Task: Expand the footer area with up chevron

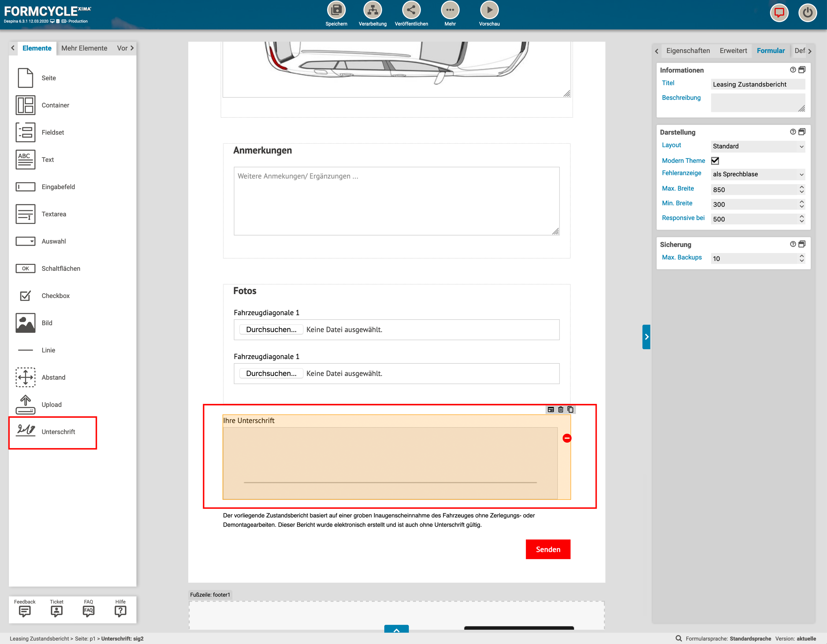Action: click(396, 630)
